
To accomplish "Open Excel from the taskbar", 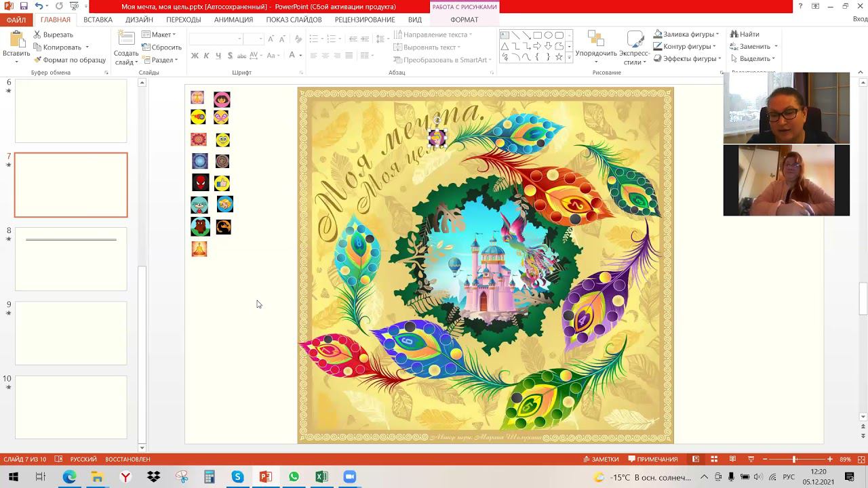I will pos(321,477).
